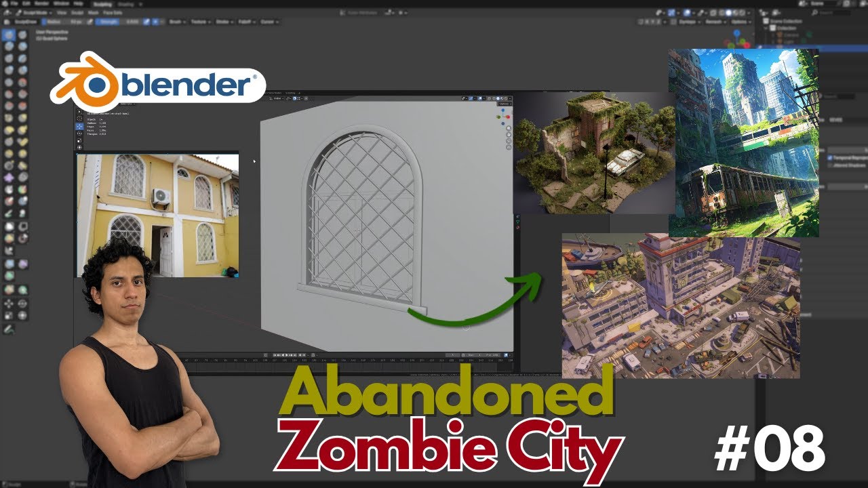Viewport: 868px width, 488px height.
Task: Select the Scrape sculpt brush
Action: tap(9, 106)
